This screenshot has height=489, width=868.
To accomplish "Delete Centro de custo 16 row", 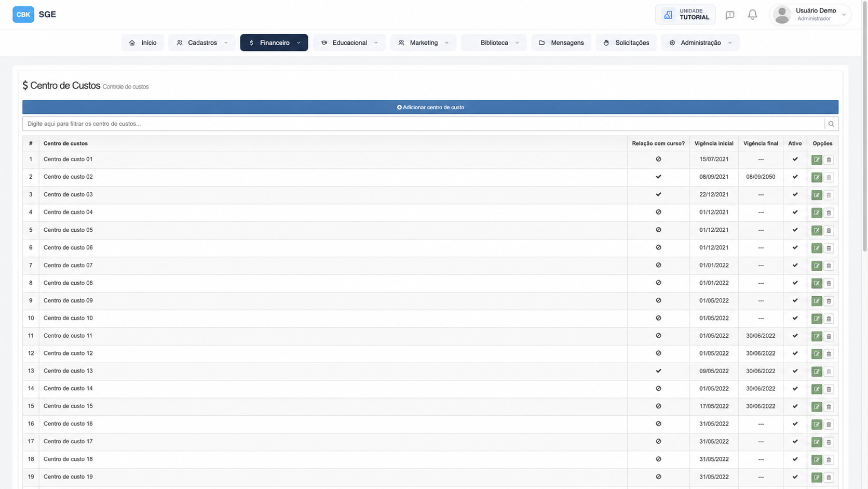I will pyautogui.click(x=829, y=425).
